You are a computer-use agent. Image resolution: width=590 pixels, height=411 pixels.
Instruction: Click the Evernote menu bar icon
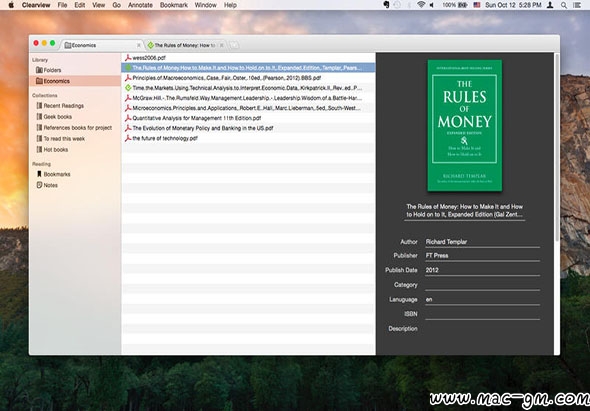click(x=386, y=5)
